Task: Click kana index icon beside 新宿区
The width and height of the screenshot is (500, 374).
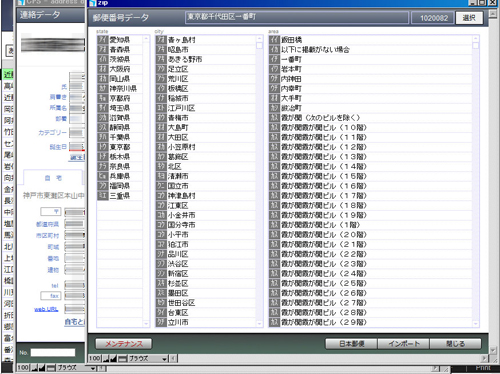Action: pyautogui.click(x=161, y=274)
